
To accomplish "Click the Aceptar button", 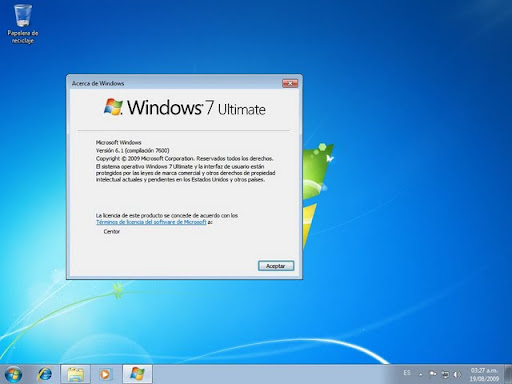I will coord(276,266).
